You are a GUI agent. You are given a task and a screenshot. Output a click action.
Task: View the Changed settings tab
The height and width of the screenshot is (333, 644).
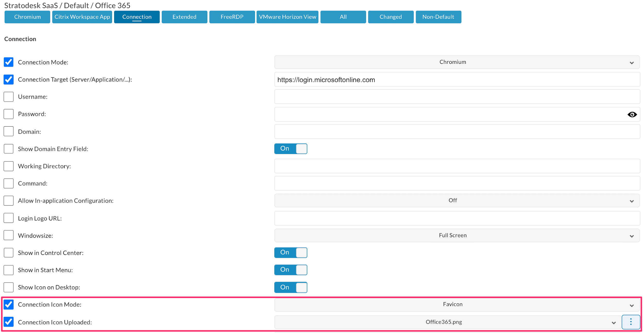coord(391,17)
